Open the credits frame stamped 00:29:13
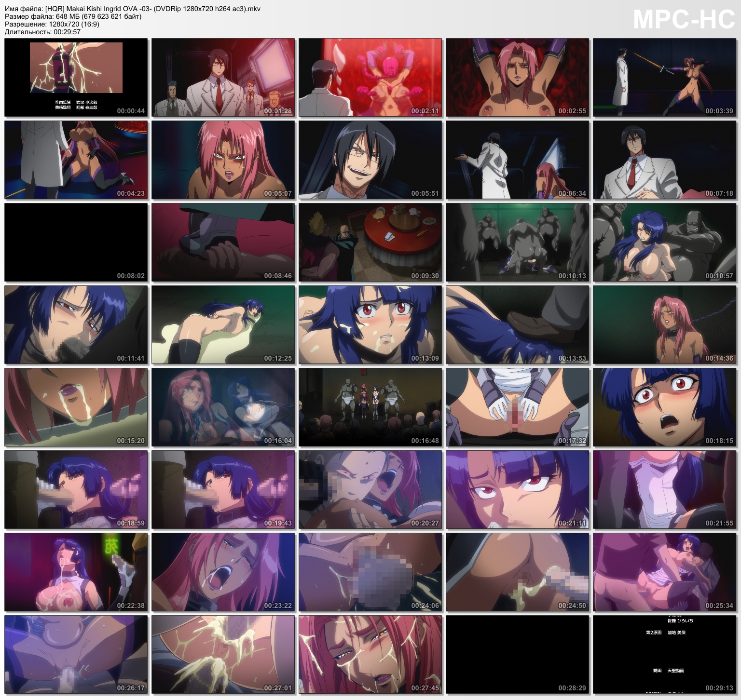Image resolution: width=741 pixels, height=700 pixels. (665, 655)
